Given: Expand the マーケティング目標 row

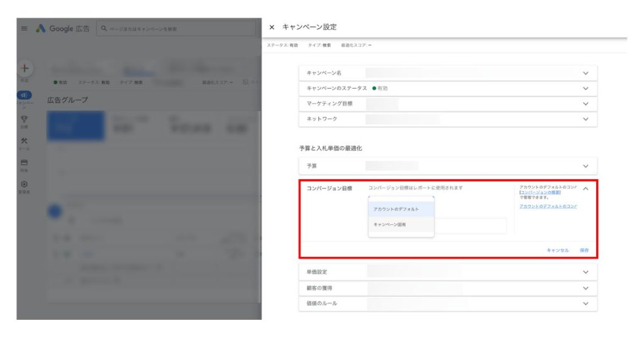Looking at the screenshot, I should [585, 104].
